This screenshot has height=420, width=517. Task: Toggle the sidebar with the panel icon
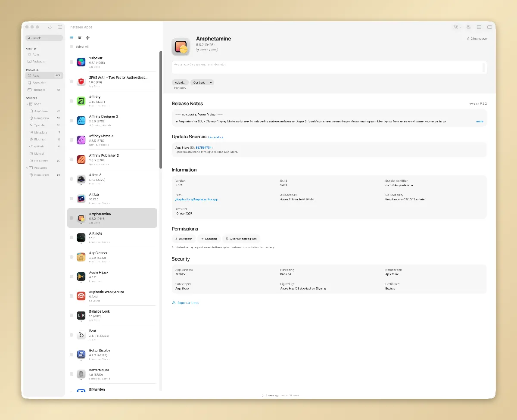pyautogui.click(x=60, y=27)
